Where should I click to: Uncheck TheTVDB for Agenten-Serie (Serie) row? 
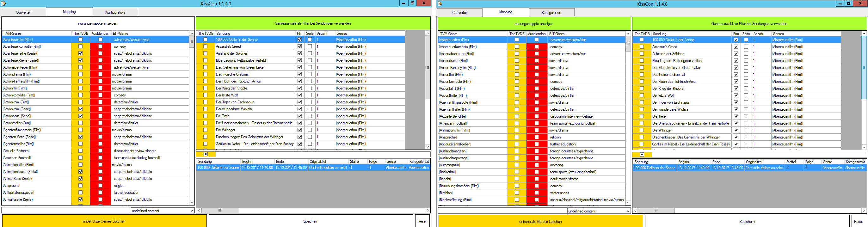80,137
